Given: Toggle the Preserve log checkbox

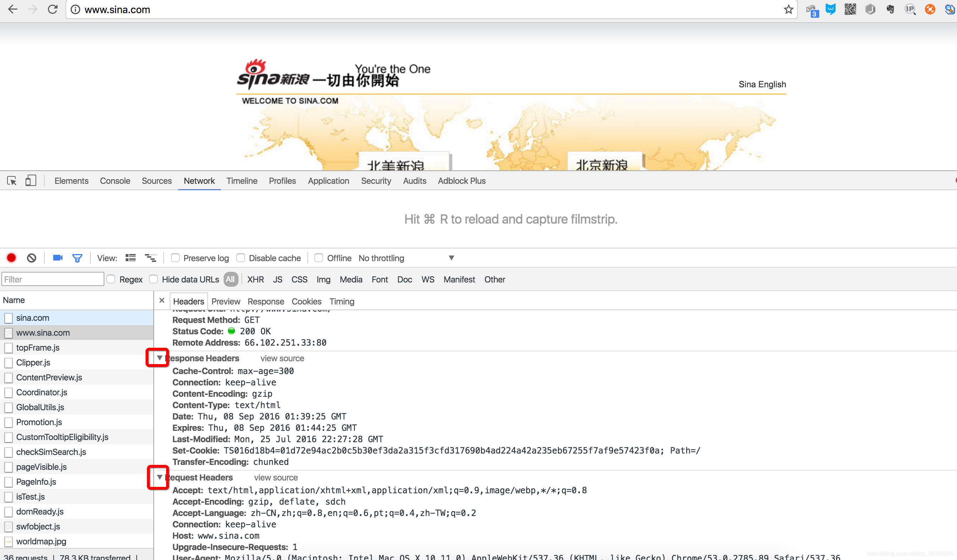Looking at the screenshot, I should [x=175, y=258].
